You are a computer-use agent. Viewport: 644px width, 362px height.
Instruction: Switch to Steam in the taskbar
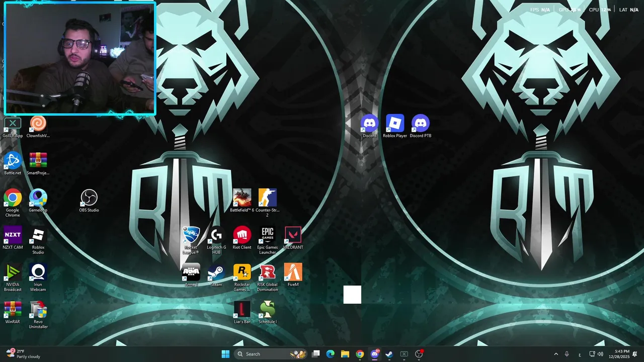coord(389,354)
